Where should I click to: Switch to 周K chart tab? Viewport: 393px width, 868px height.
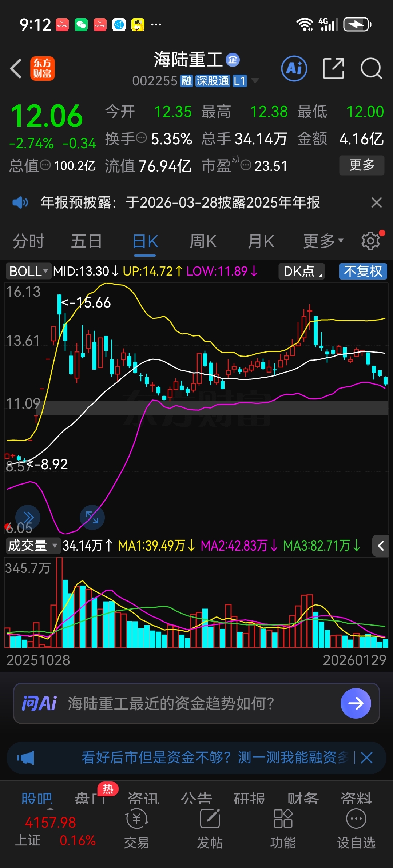pos(203,241)
